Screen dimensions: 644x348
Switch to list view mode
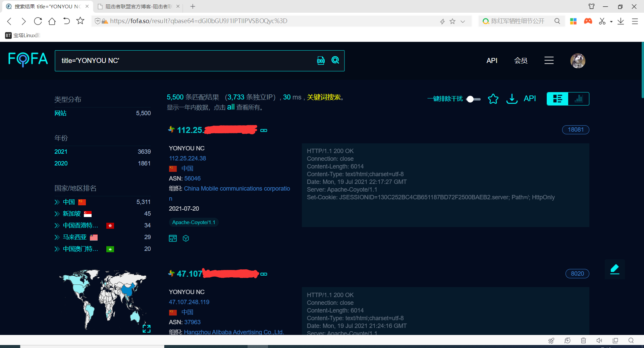[x=557, y=99]
